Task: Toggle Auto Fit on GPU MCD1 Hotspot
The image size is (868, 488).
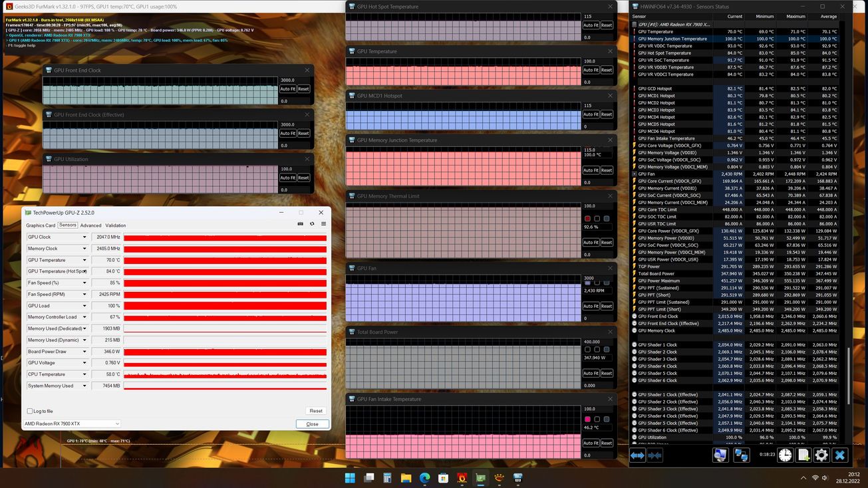Action: [x=591, y=114]
